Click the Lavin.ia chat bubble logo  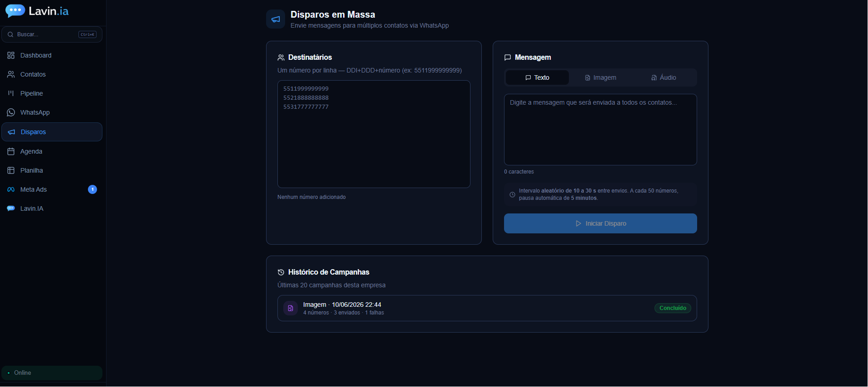tap(15, 11)
